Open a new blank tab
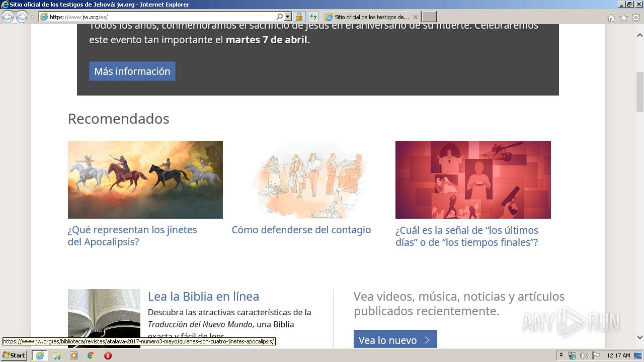 coord(429,17)
